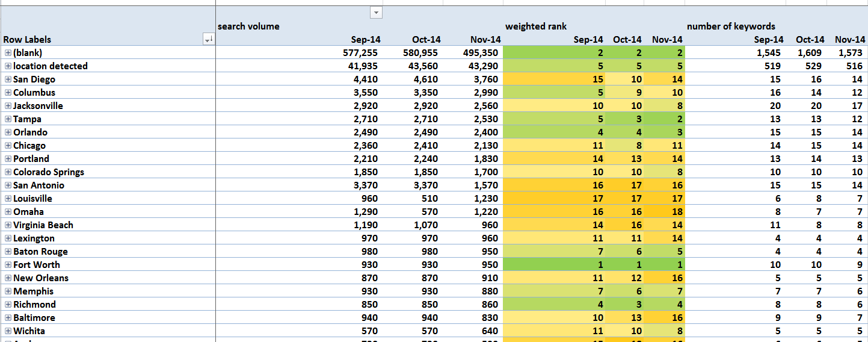Expand the (blank) row group
The image size is (868, 342).
coord(8,53)
